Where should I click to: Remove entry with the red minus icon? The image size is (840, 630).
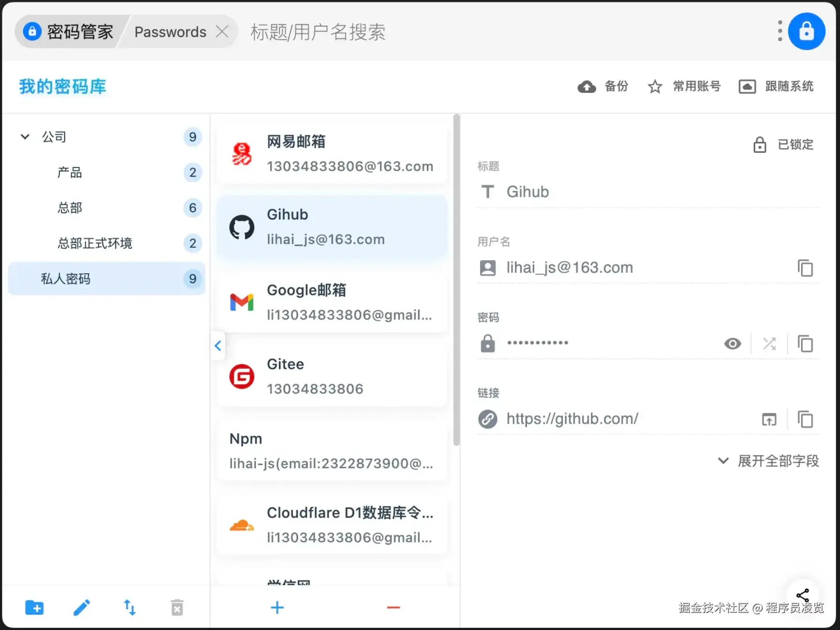tap(393, 607)
